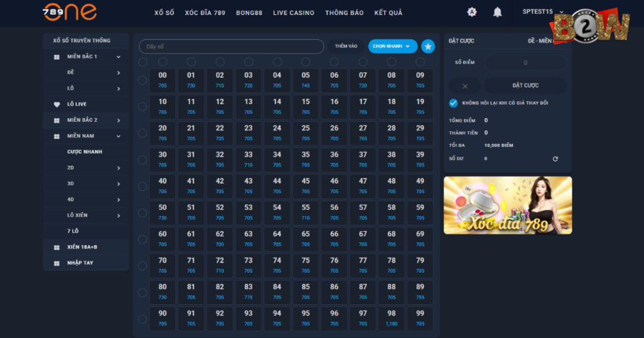Screen dimensions: 644x338
Task: Uncheck Không hỏi lại khi có giá thay đổi
Action: click(453, 103)
